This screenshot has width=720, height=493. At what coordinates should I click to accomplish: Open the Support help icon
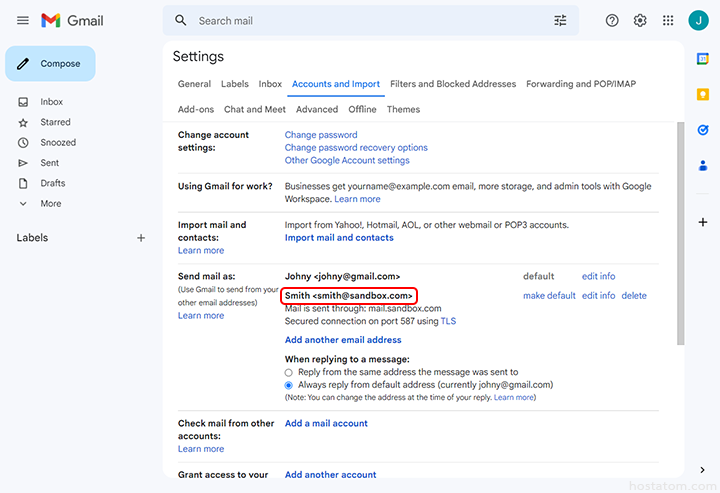pyautogui.click(x=612, y=20)
